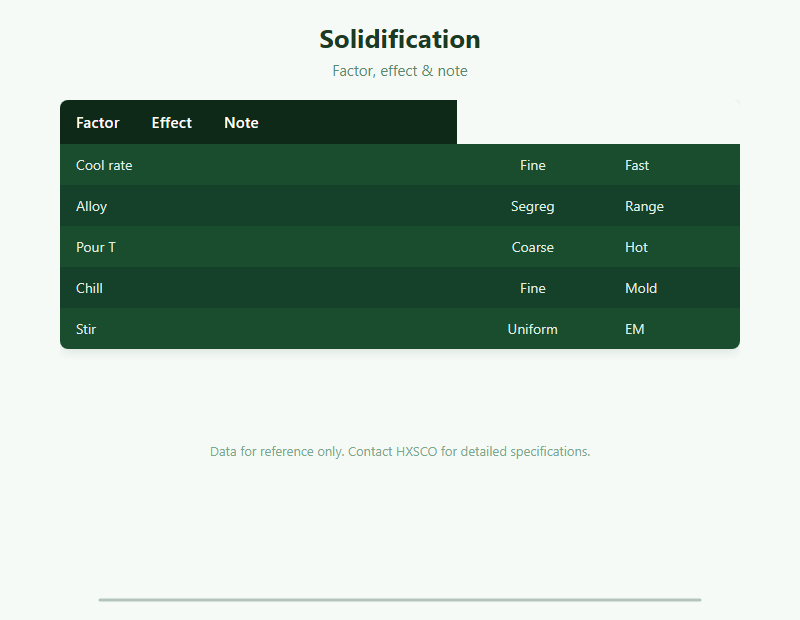Click the "Cool rate" factor cell
The height and width of the screenshot is (620, 800).
(x=104, y=165)
